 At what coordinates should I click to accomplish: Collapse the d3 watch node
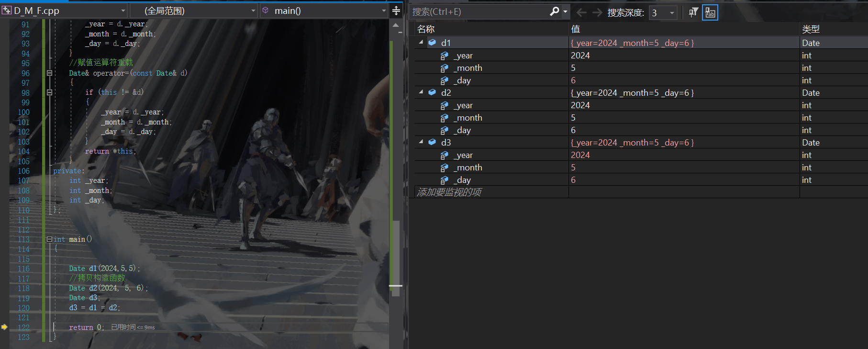click(421, 142)
